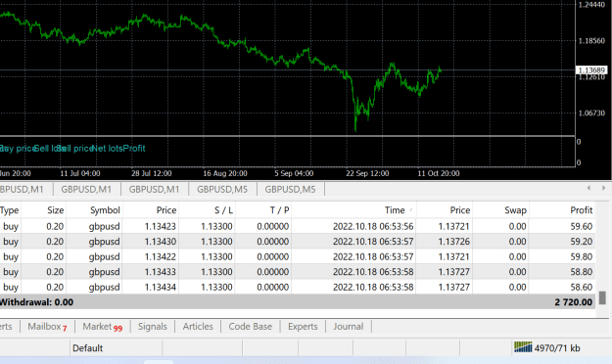Sort trades by Type column header

pyautogui.click(x=10, y=210)
